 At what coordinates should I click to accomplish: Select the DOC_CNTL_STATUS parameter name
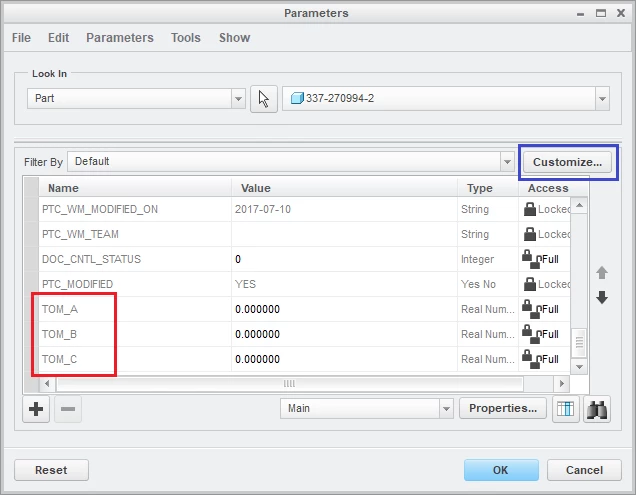[x=91, y=259]
